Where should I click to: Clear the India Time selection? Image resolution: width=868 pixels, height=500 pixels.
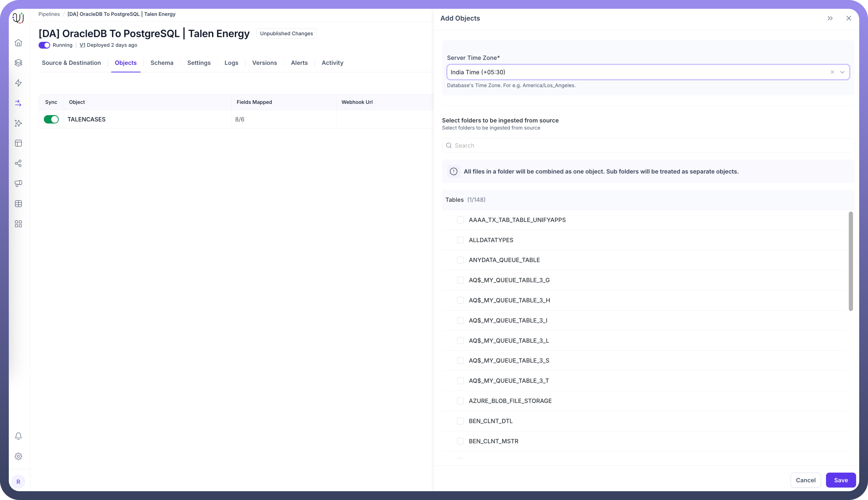tap(832, 72)
